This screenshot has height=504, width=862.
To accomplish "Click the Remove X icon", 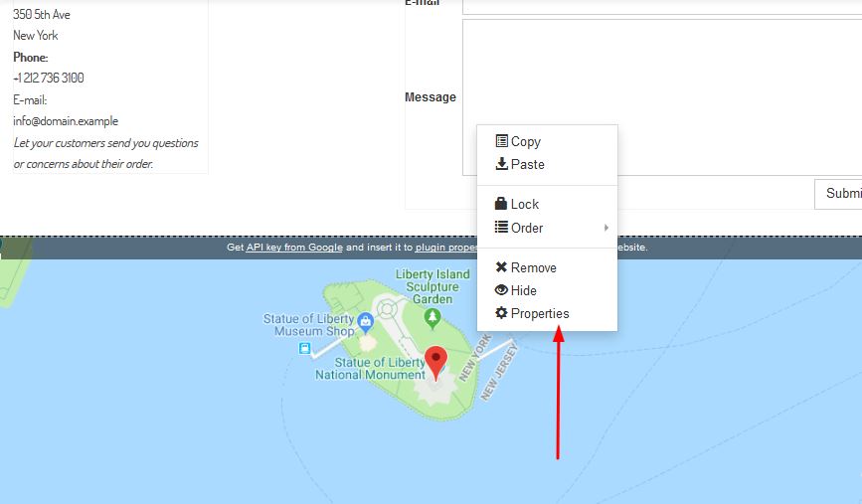I will point(501,267).
